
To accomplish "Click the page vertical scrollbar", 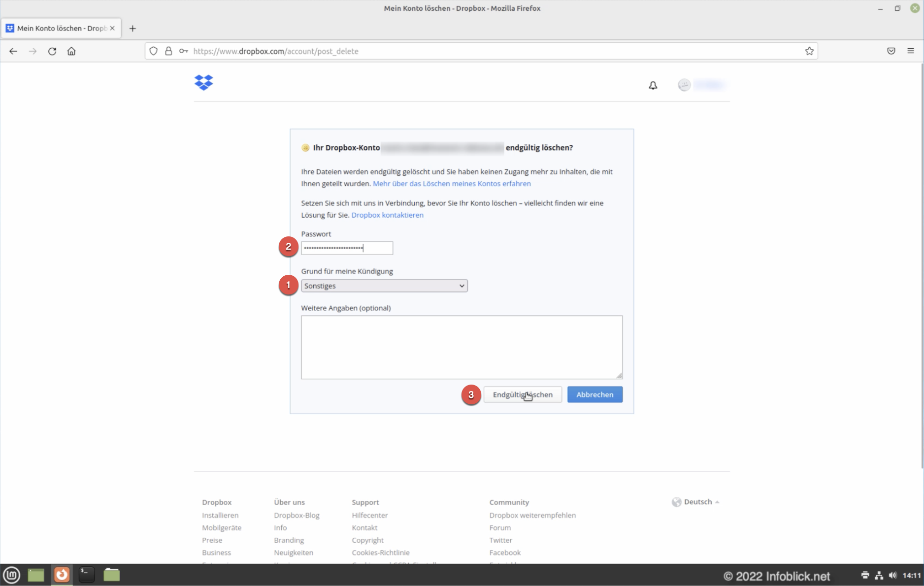I will tap(921, 266).
